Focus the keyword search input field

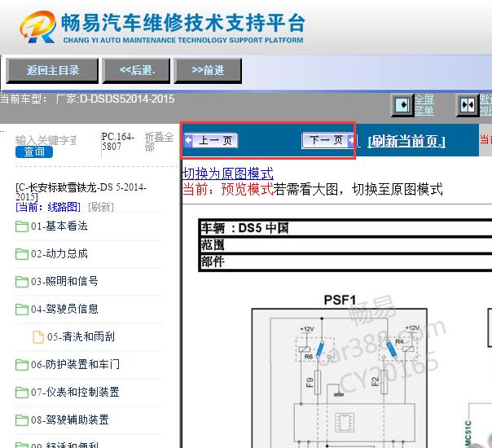[46, 140]
